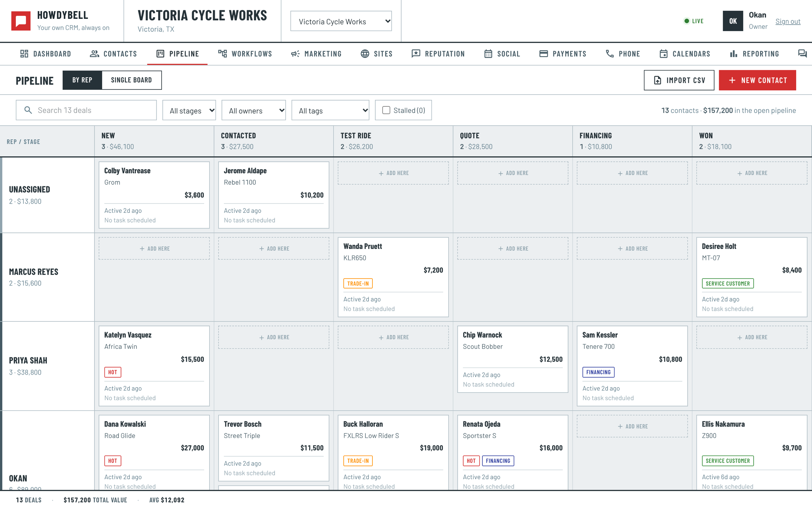Click the search magnifier icon

pos(28,110)
